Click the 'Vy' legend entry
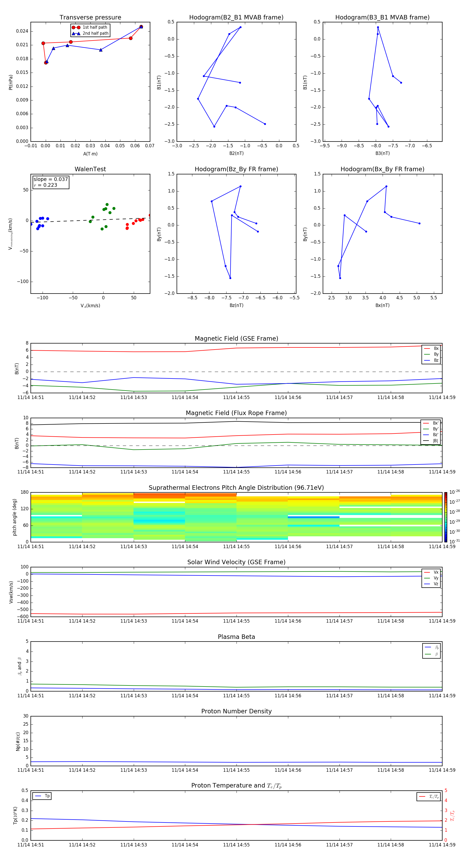473x868 pixels. tap(431, 578)
